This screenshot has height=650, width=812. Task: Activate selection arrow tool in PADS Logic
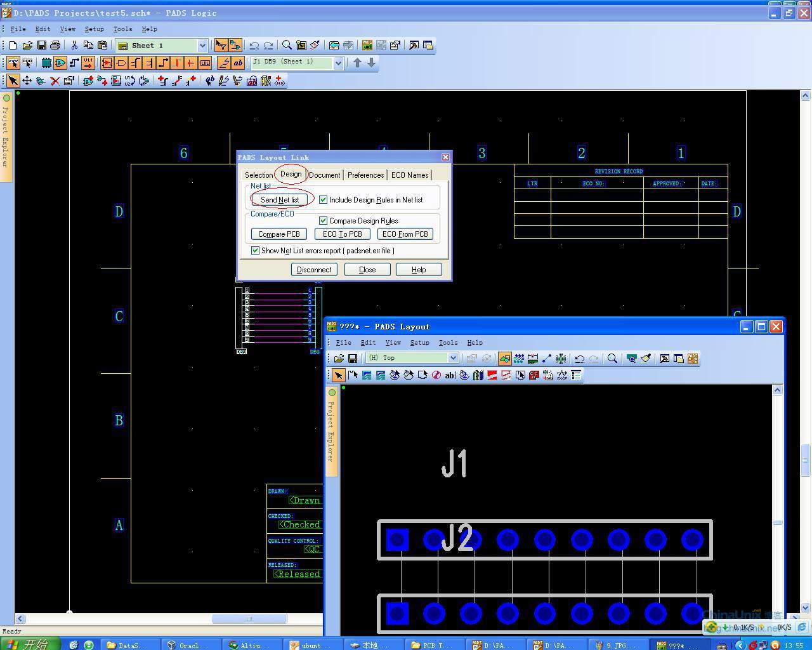(13, 81)
